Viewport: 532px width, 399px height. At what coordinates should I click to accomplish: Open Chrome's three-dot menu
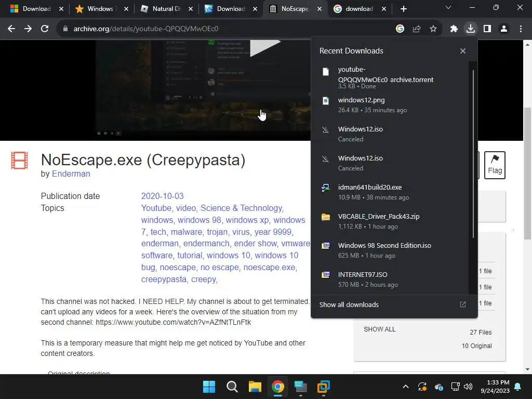[521, 29]
